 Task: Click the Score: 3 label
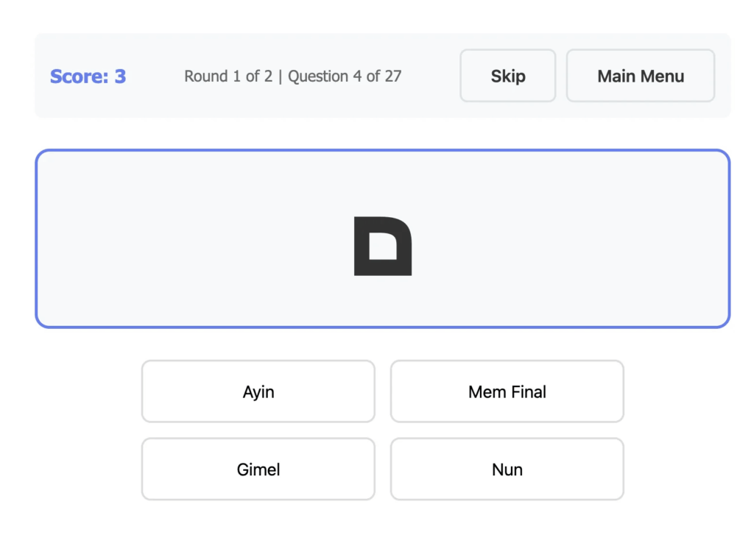point(88,76)
